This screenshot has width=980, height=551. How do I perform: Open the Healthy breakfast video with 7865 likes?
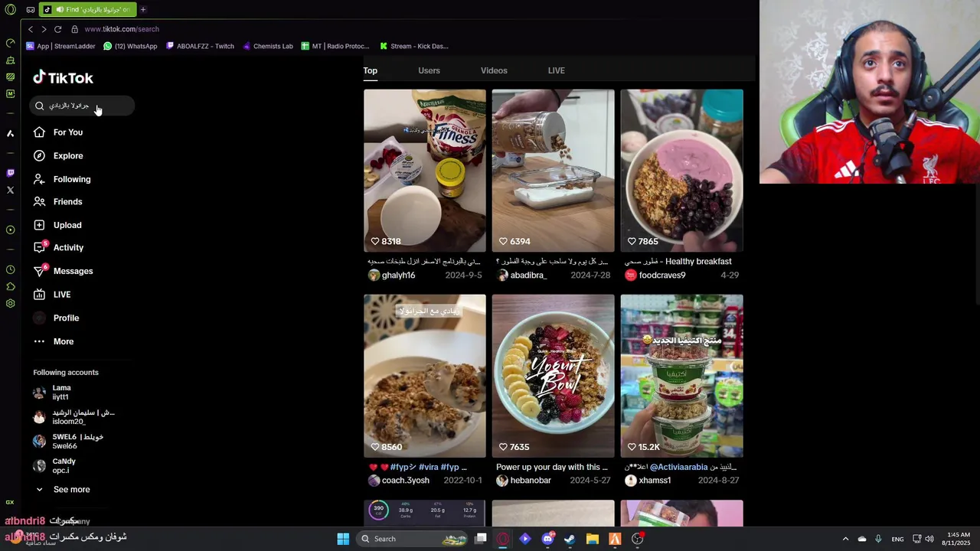tap(681, 171)
